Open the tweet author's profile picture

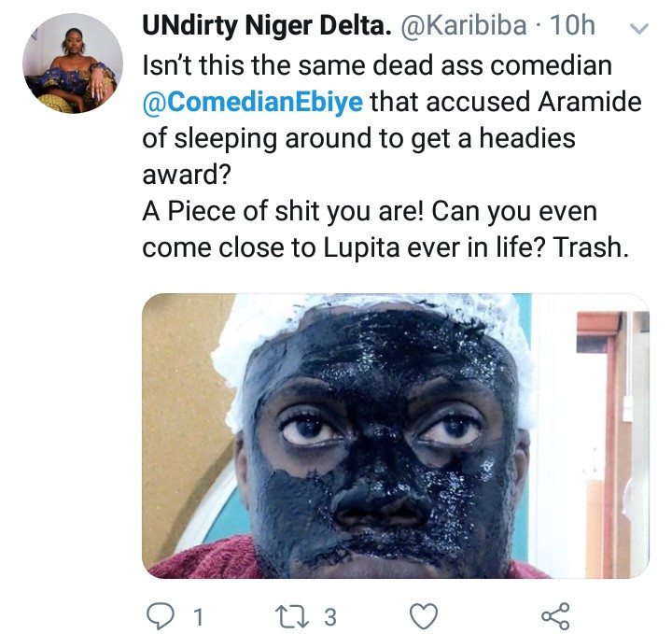pos(73,63)
